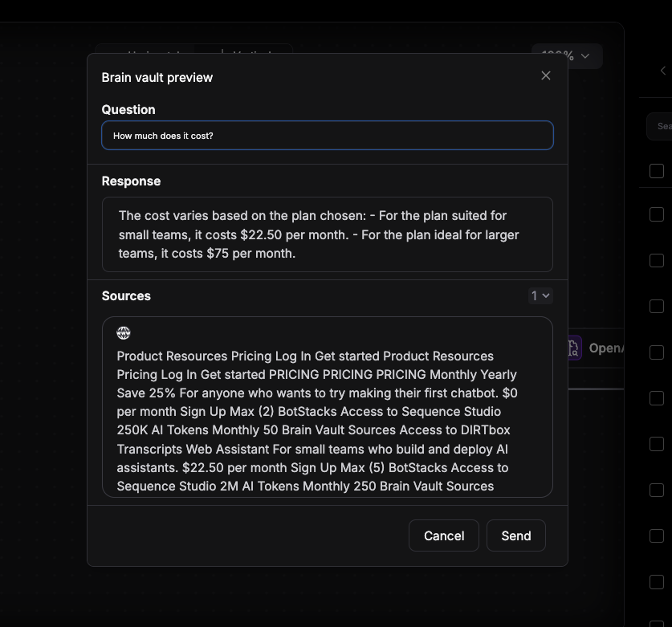Check the fourth row checkbox in list
The image size is (672, 627).
[x=657, y=352]
